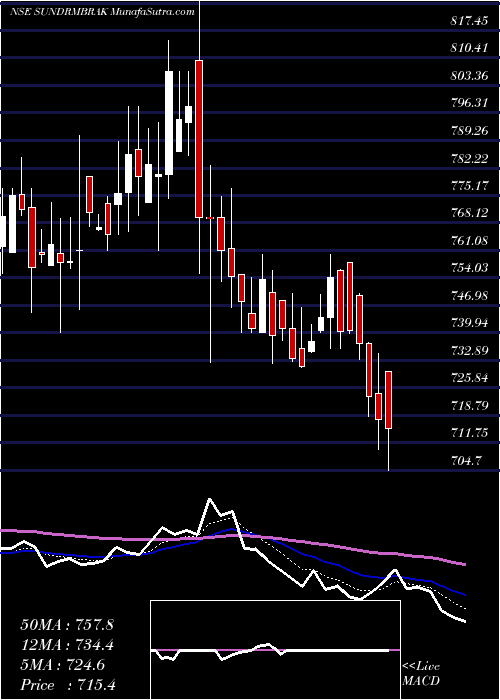Select the 761.08 price axis label

pyautogui.click(x=469, y=241)
